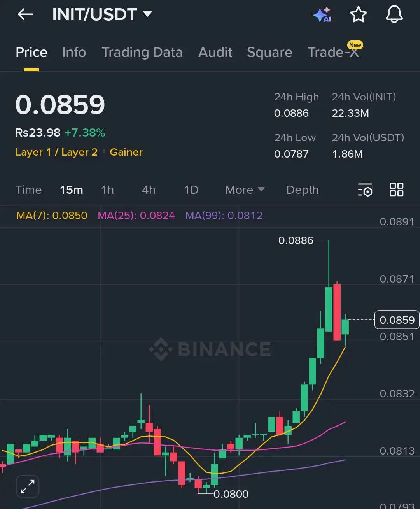Open the INIT/USDT pair selector dropdown

tap(102, 15)
